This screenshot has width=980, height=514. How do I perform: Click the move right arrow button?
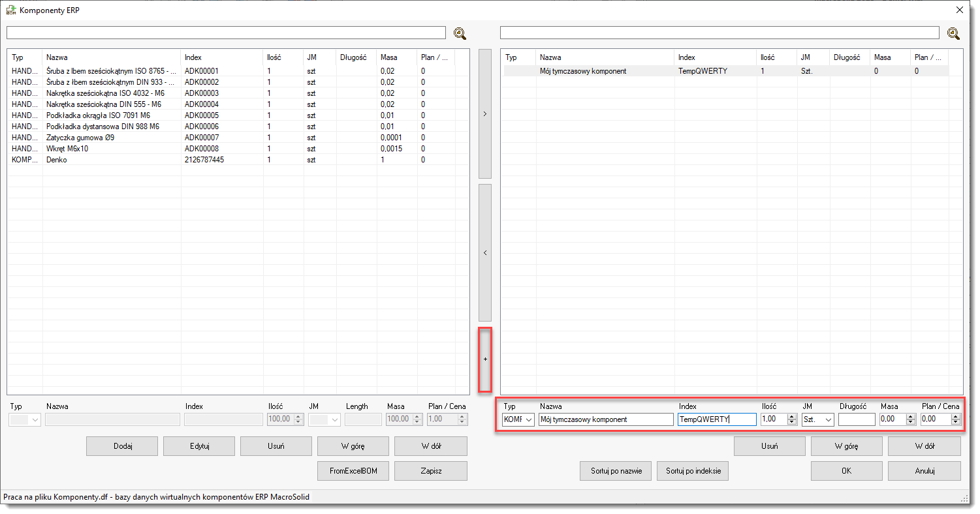(485, 113)
